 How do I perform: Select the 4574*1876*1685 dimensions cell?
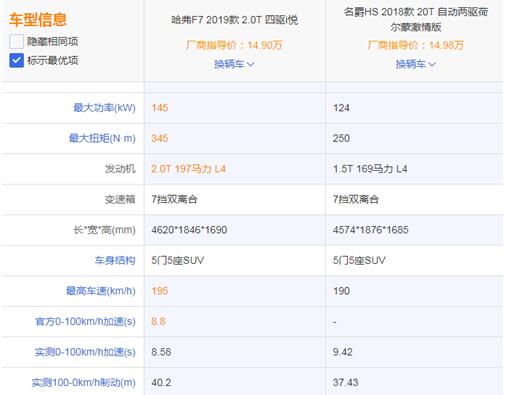pyautogui.click(x=370, y=230)
